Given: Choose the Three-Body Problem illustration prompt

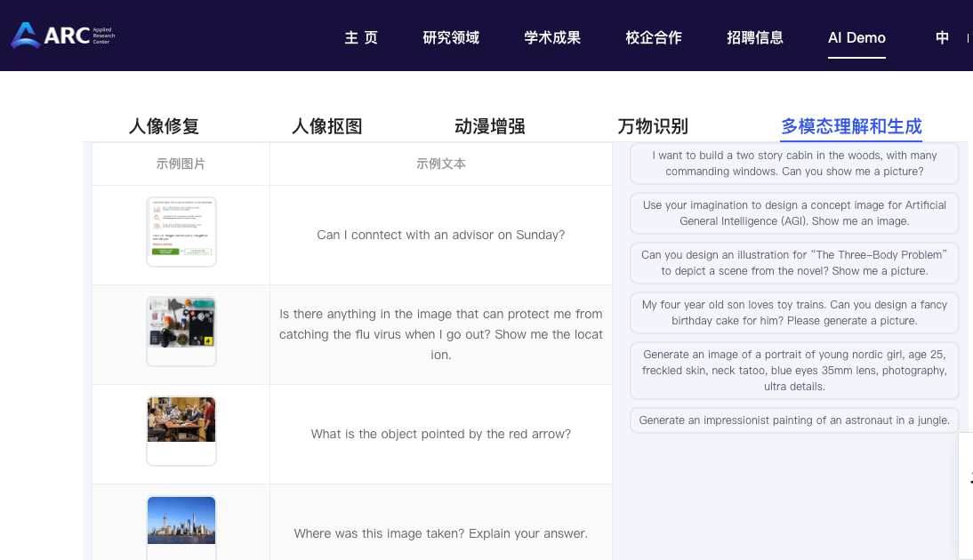Looking at the screenshot, I should click(x=794, y=263).
